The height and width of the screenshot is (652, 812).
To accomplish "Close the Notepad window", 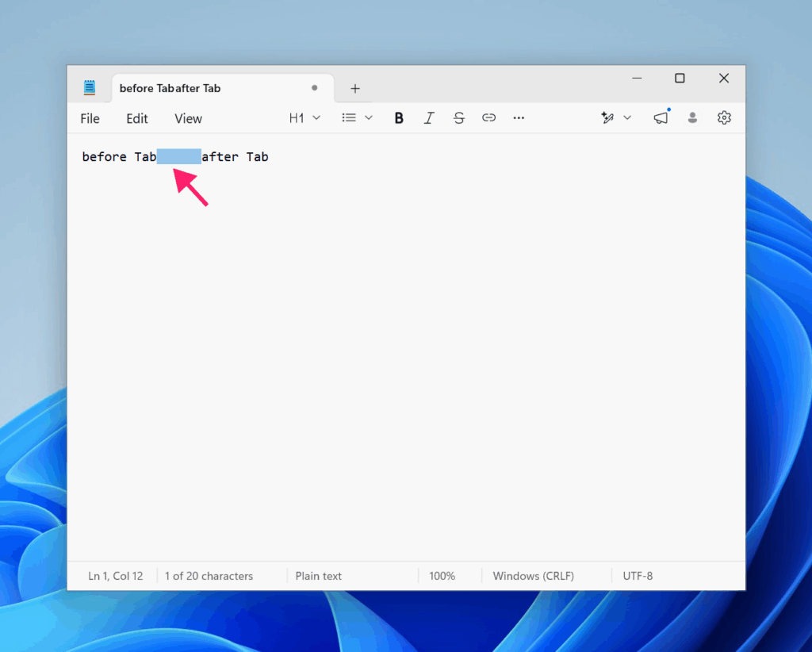I will click(724, 79).
